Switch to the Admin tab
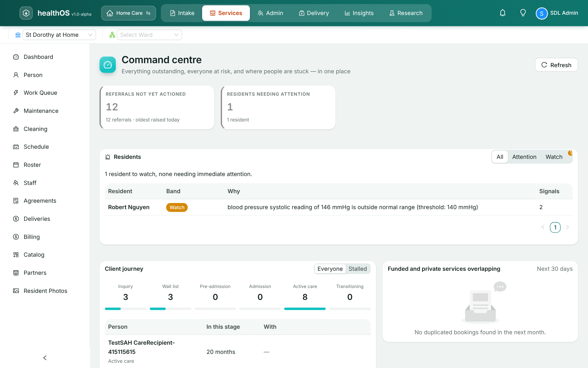 point(270,13)
